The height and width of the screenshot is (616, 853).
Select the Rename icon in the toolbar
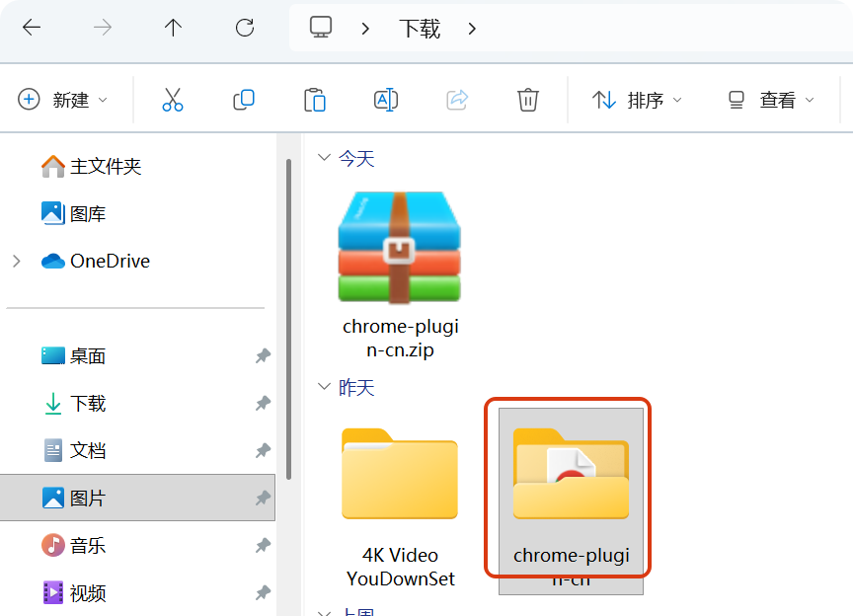point(385,99)
